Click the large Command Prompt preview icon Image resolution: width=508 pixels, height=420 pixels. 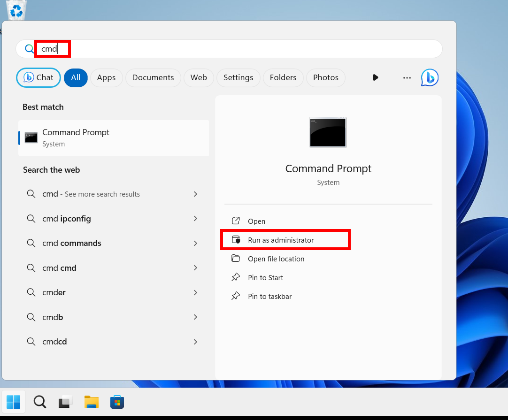tap(328, 132)
